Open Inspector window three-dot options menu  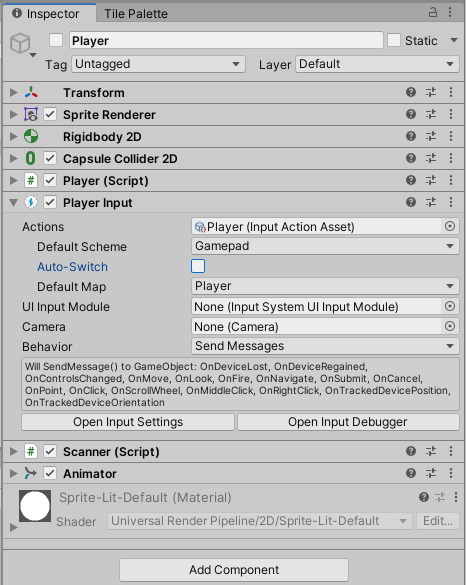[x=450, y=12]
